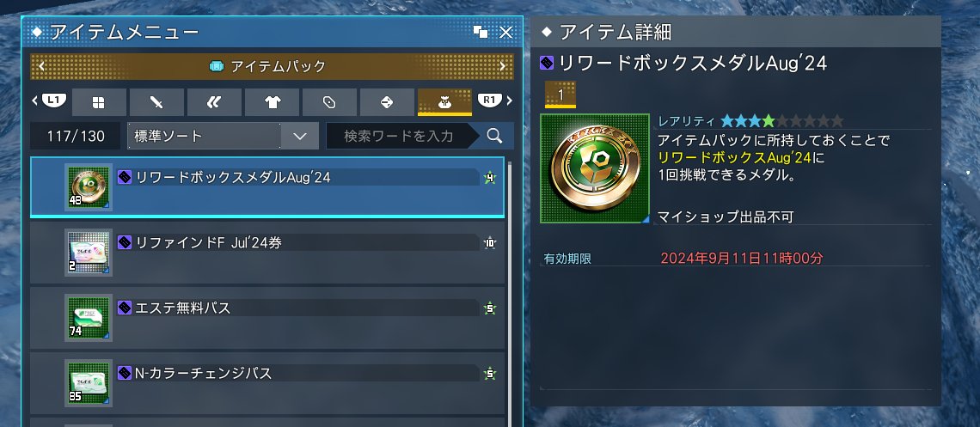Select the all-items grid category tab

(99, 102)
